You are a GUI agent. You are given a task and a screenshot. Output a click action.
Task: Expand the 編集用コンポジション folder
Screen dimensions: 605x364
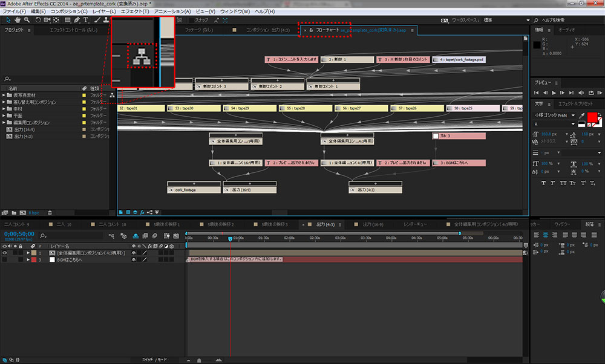[x=4, y=123]
